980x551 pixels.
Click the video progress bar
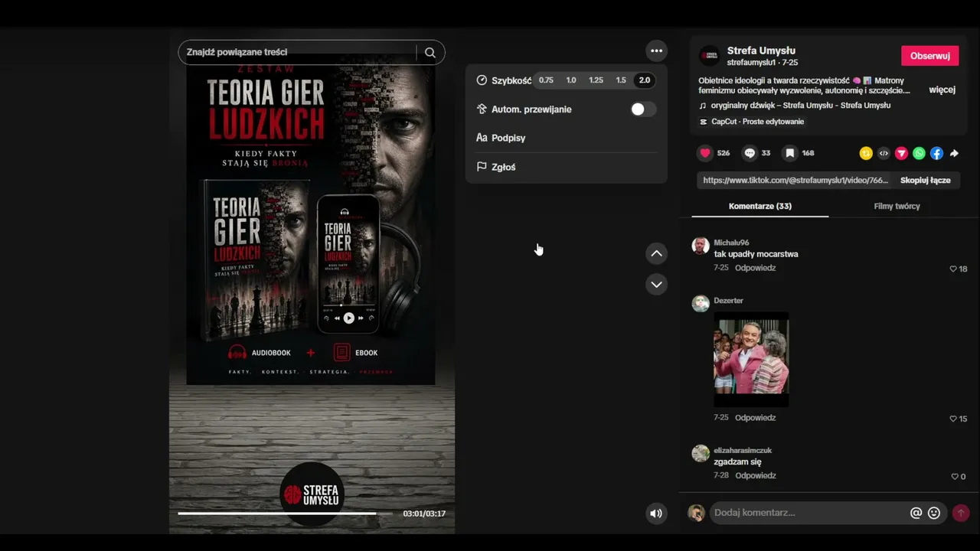[286, 514]
